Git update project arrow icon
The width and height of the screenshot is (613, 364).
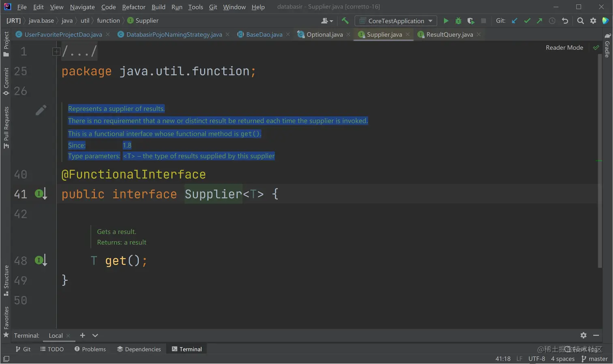[x=514, y=21]
